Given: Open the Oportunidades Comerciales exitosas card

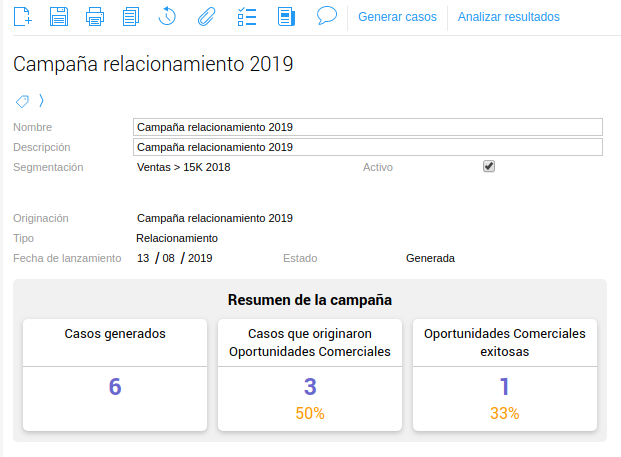Looking at the screenshot, I should tap(504, 375).
